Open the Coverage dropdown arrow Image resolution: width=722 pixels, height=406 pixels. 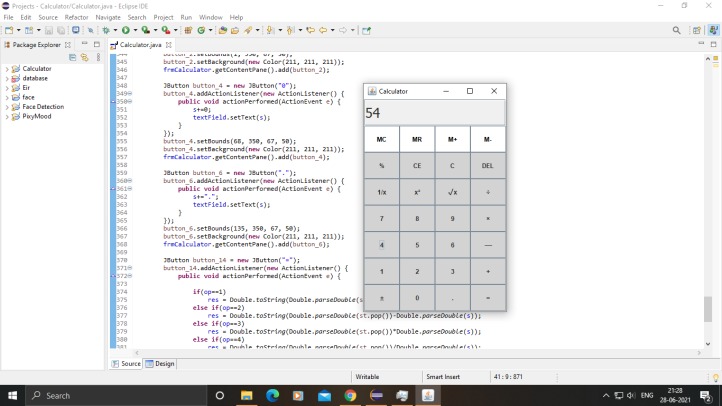155,30
